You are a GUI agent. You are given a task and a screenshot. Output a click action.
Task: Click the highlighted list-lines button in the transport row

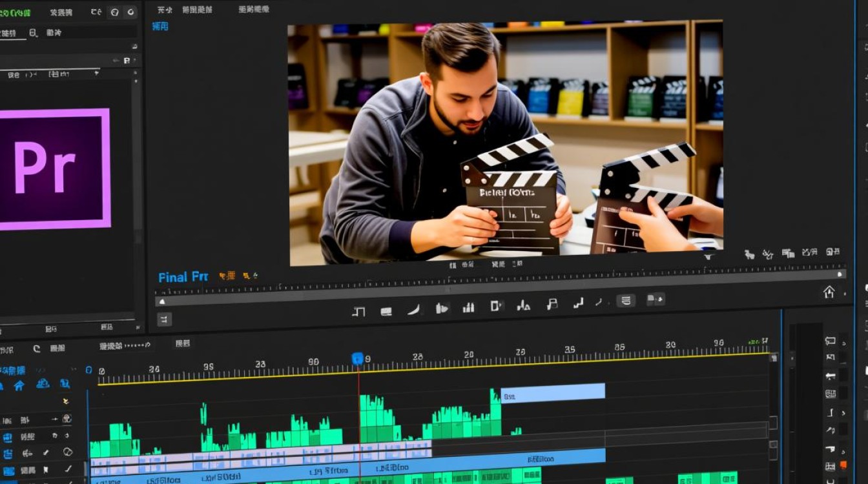(625, 300)
